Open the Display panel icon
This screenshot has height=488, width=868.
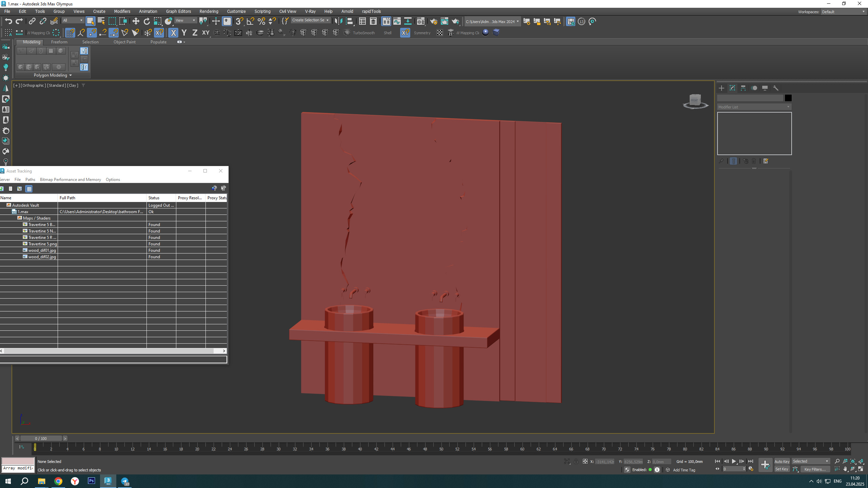point(765,88)
